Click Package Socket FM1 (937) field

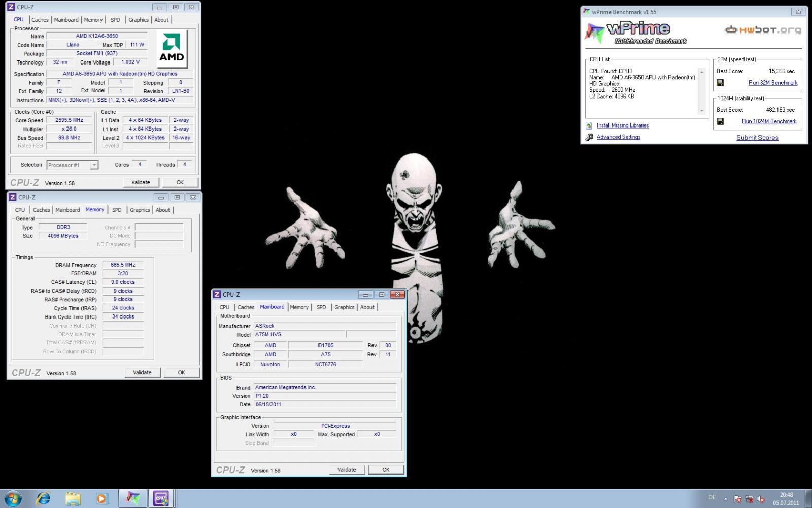coord(96,53)
